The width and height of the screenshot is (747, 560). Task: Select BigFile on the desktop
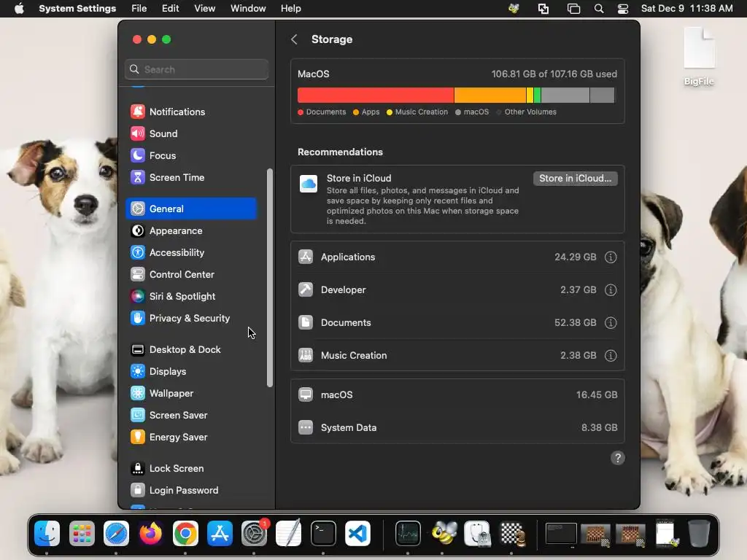coord(699,57)
